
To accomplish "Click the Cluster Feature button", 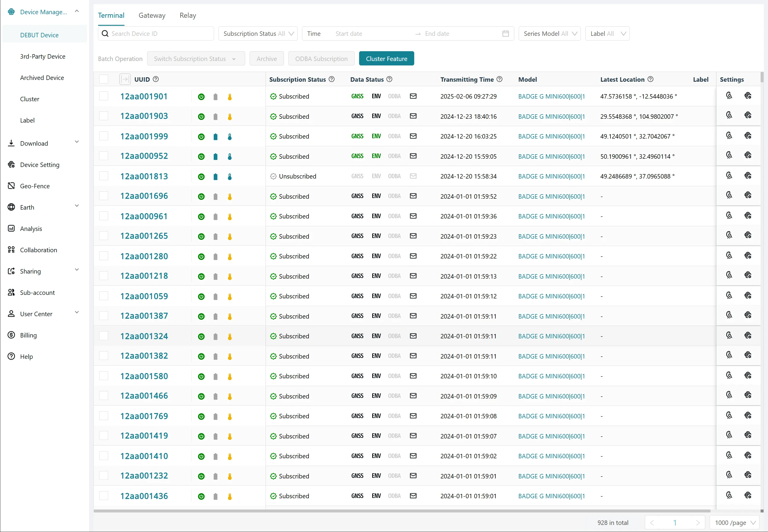I will point(386,59).
